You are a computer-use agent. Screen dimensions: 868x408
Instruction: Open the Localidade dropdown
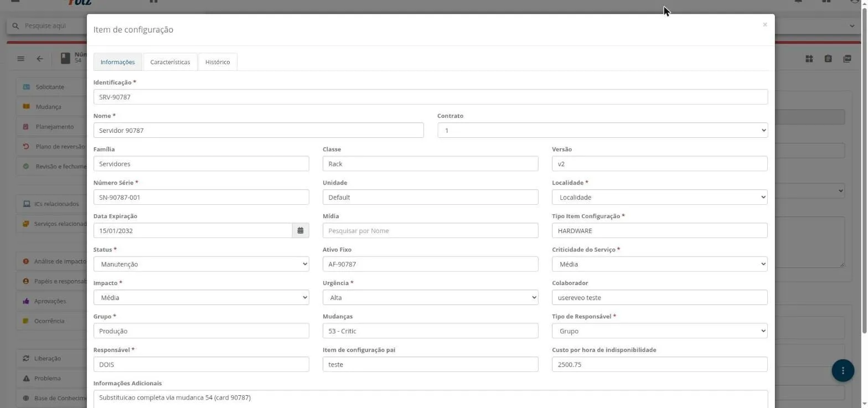659,197
